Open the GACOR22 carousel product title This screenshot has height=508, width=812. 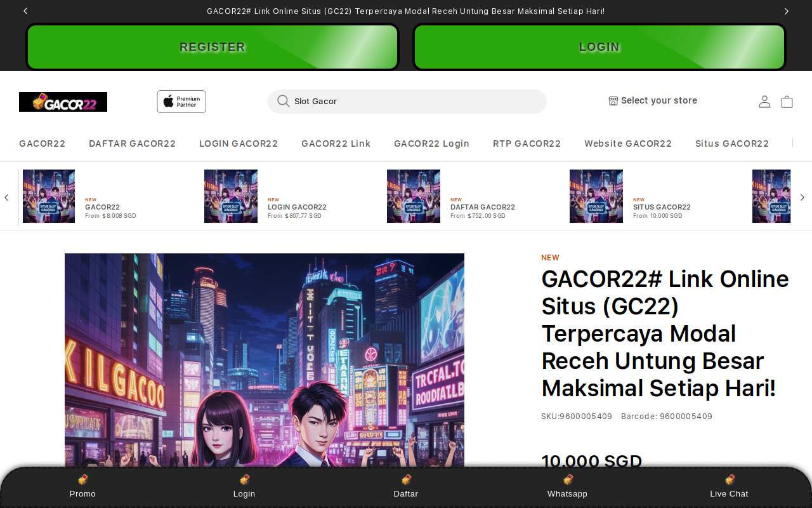103,207
